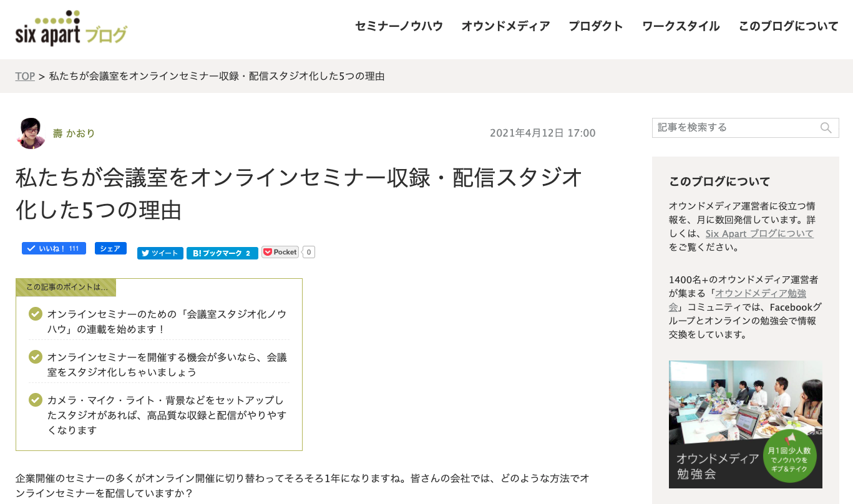
Task: Click the date 2021年4月12日 17:00
Action: coord(543,133)
